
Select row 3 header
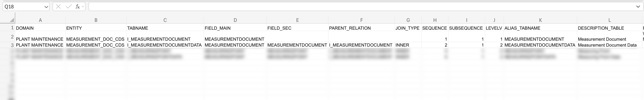tap(12, 45)
